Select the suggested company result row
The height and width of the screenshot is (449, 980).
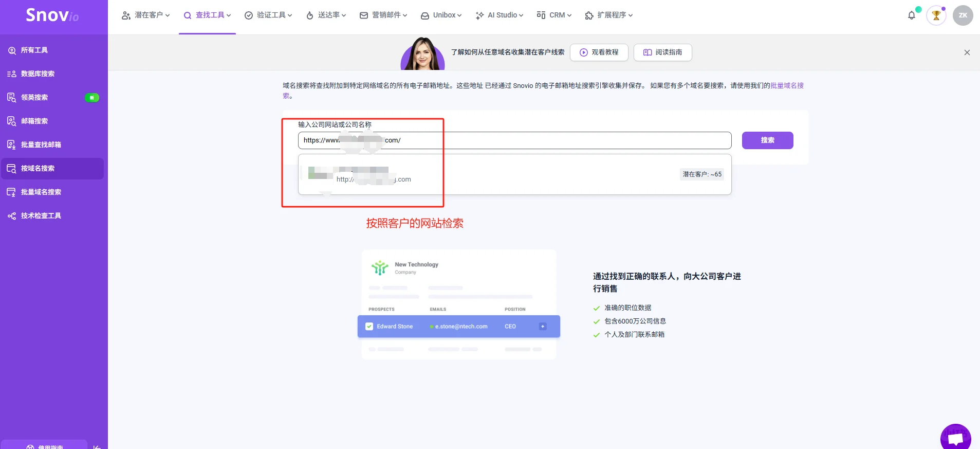point(515,174)
